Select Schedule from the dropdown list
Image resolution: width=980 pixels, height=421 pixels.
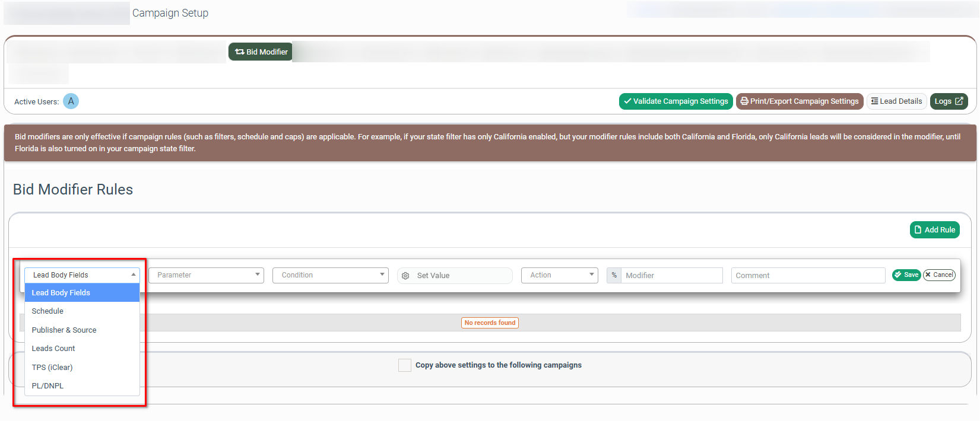click(x=47, y=311)
